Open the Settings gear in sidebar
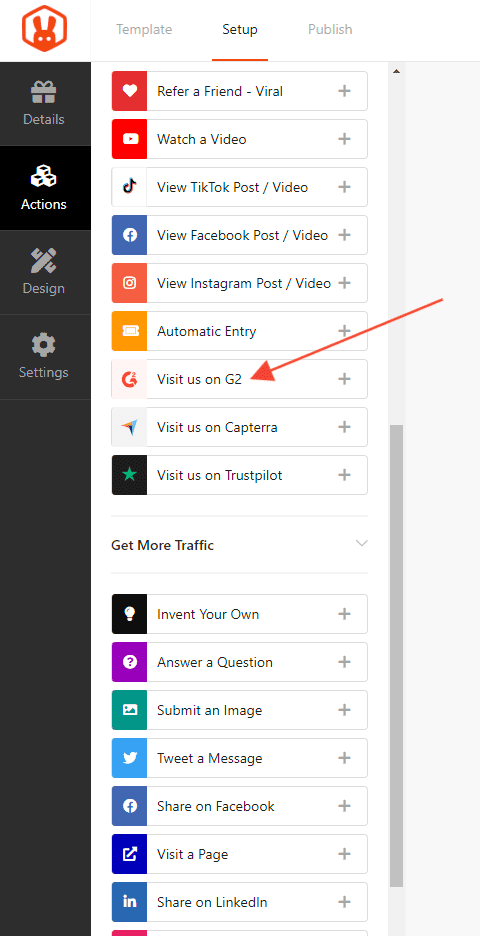This screenshot has width=480, height=936. pos(44,356)
